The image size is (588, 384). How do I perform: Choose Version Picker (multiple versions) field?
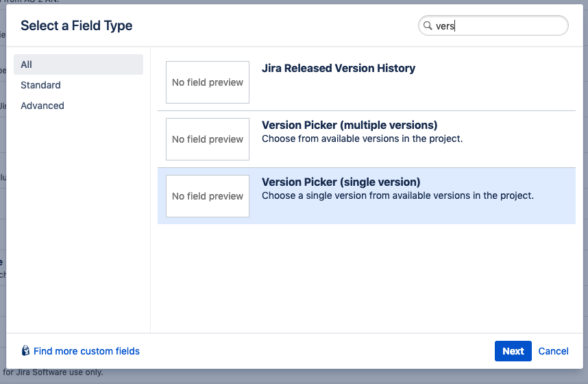click(367, 139)
